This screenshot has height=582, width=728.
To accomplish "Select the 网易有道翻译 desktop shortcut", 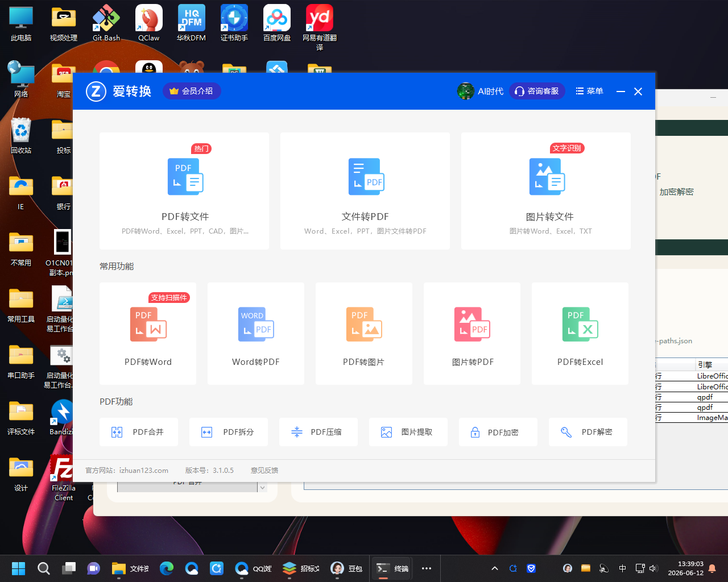I will (x=320, y=27).
